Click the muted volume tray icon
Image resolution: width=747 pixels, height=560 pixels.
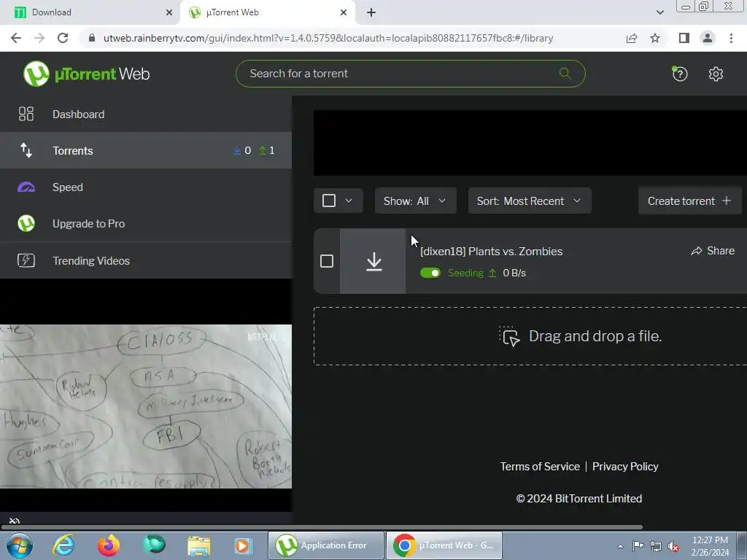(673, 546)
